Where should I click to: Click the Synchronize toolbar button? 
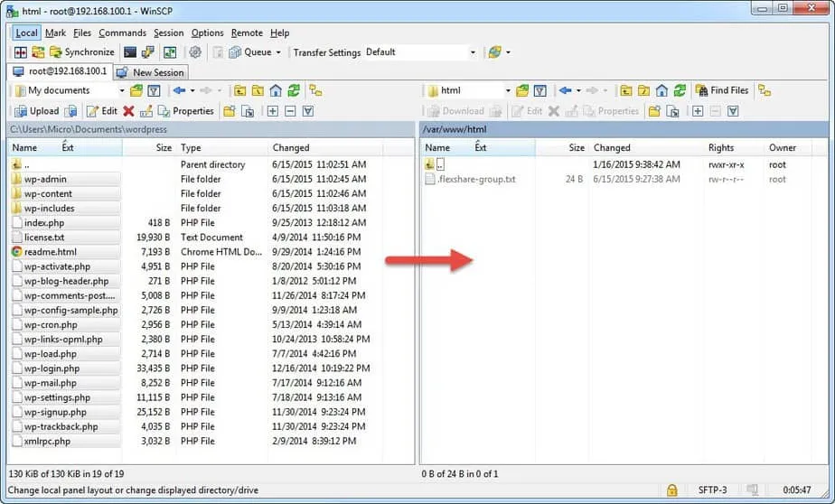[81, 52]
